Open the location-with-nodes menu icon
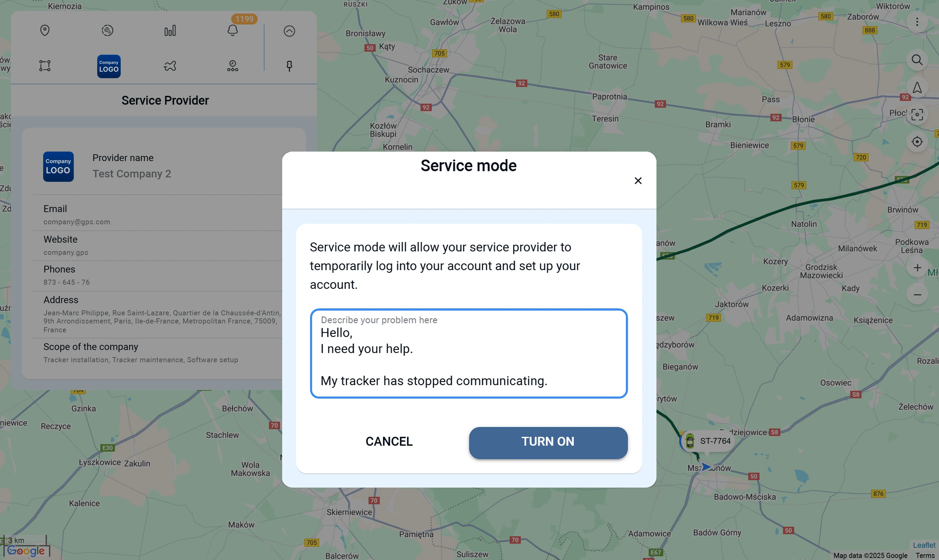Screen dimensions: 939x560 point(233,66)
